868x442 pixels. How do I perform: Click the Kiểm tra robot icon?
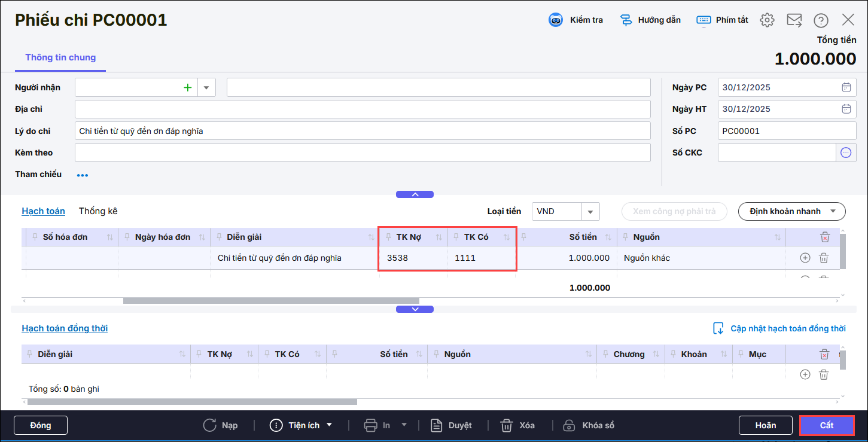(556, 20)
